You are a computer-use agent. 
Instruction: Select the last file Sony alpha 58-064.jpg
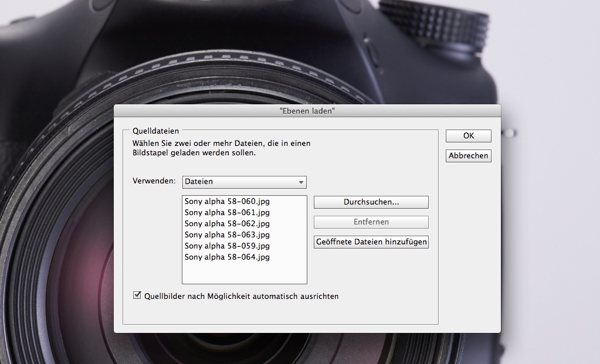(x=227, y=257)
